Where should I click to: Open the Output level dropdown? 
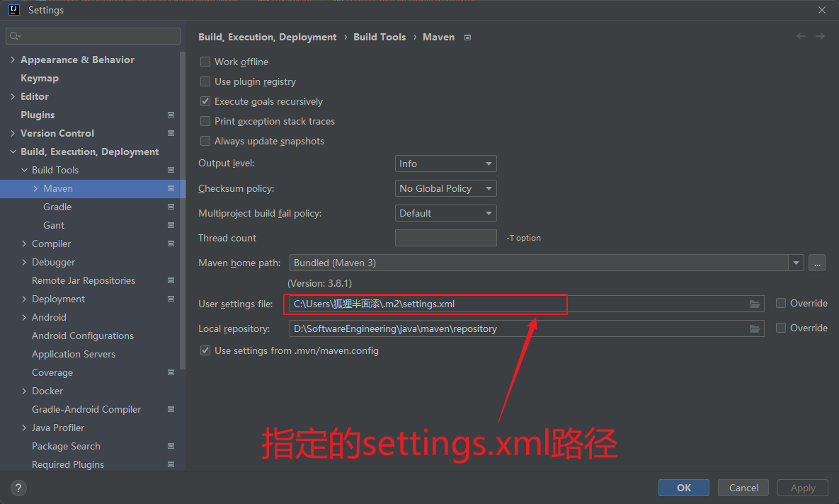click(445, 163)
